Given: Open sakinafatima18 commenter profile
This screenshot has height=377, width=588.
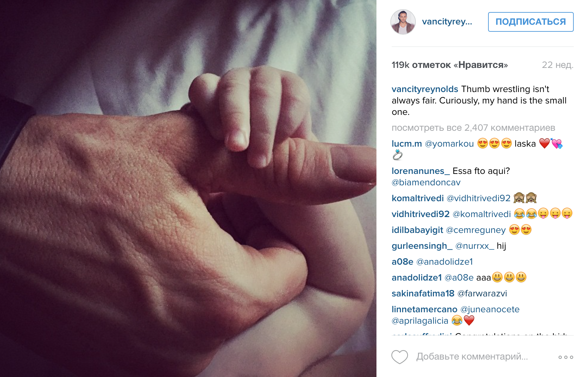Looking at the screenshot, I should (x=423, y=293).
